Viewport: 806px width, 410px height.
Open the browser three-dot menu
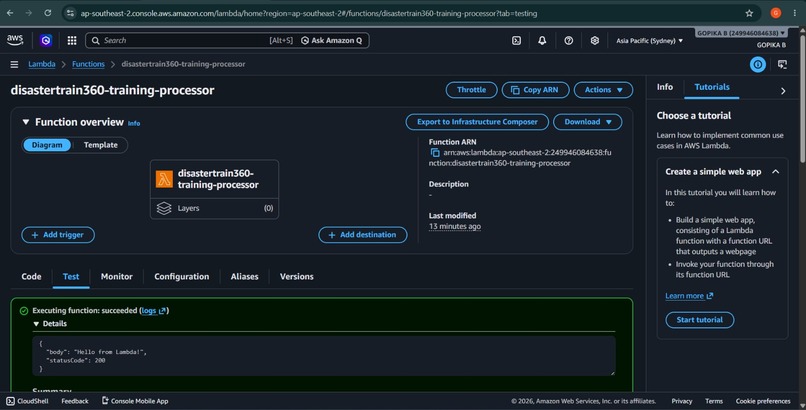pos(795,13)
